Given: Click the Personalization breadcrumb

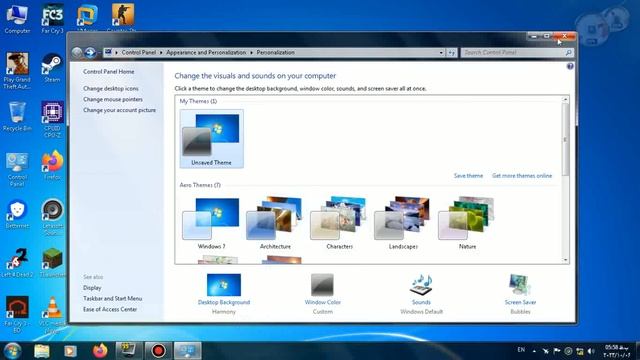Looking at the screenshot, I should (x=276, y=53).
